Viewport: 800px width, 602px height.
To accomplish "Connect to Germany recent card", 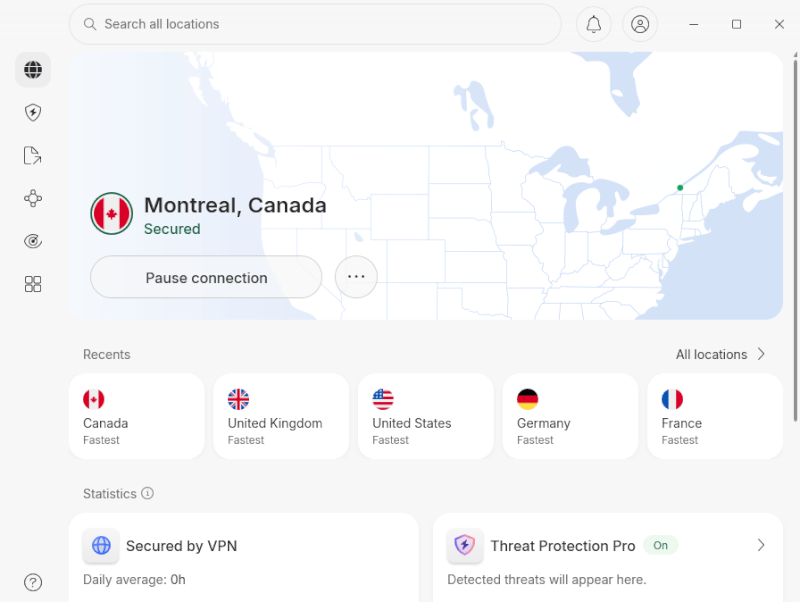I will tap(570, 416).
